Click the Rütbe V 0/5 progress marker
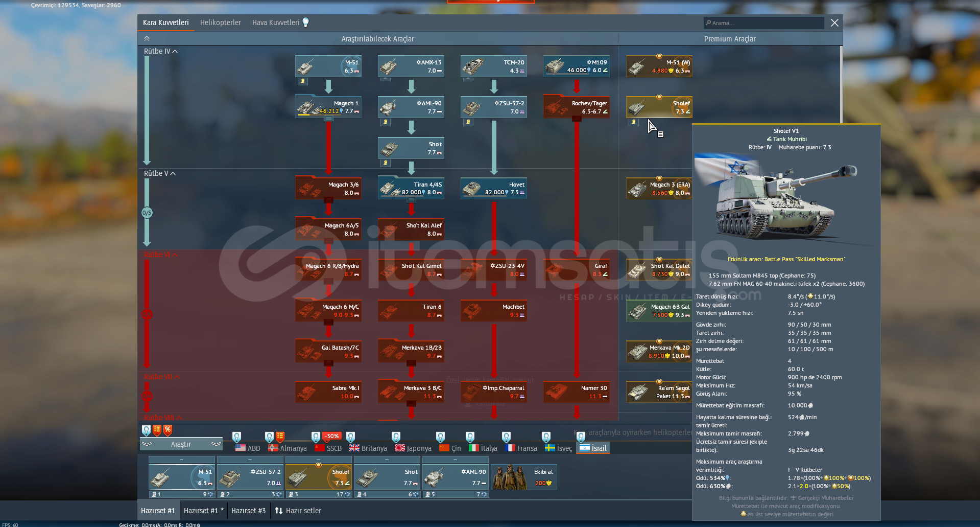This screenshot has height=527, width=980. [x=147, y=213]
